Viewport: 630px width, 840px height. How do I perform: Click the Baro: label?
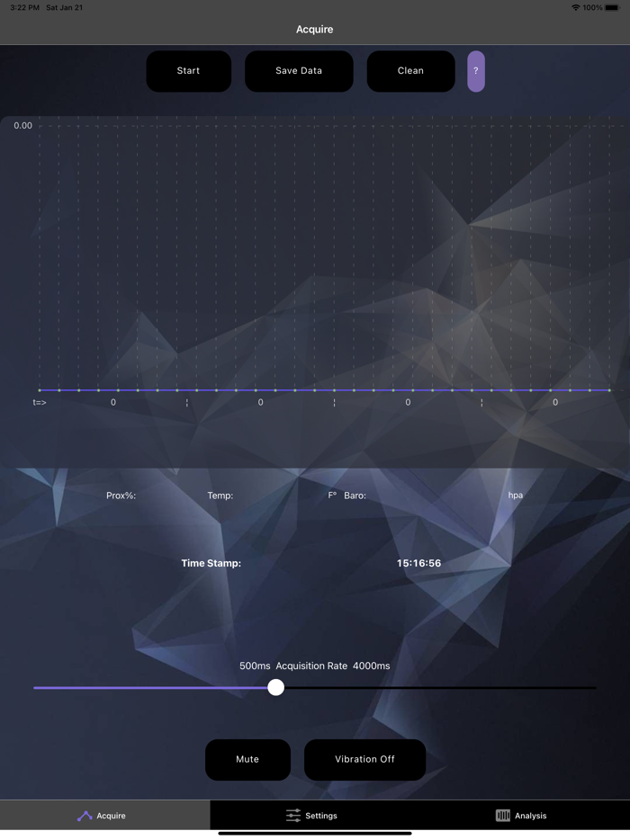click(355, 496)
